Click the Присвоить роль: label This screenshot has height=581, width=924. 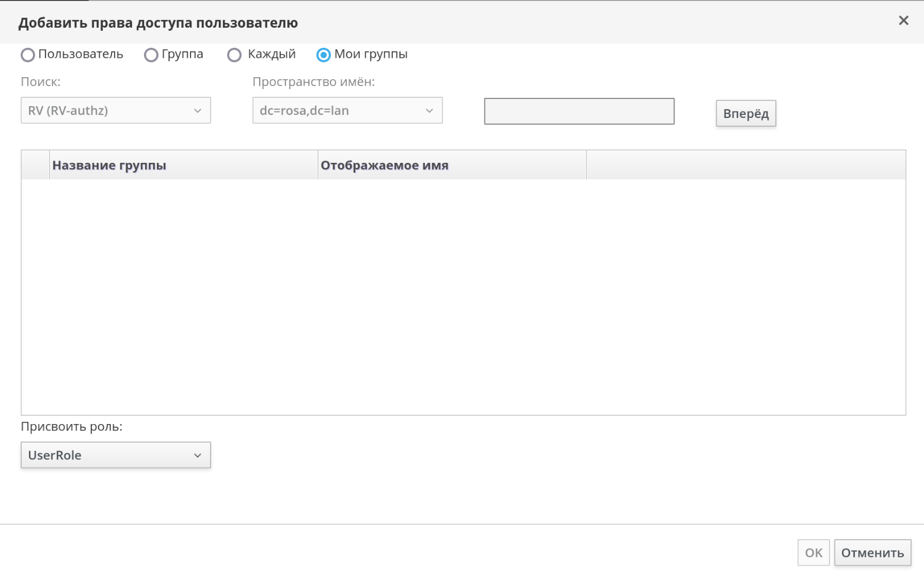[71, 426]
